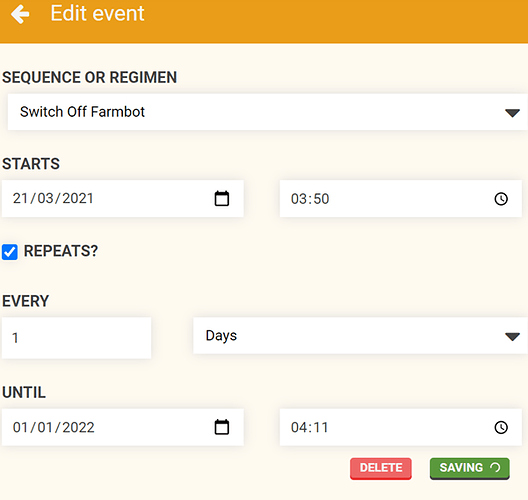Focus the until date field 01/01/2022

point(123,427)
